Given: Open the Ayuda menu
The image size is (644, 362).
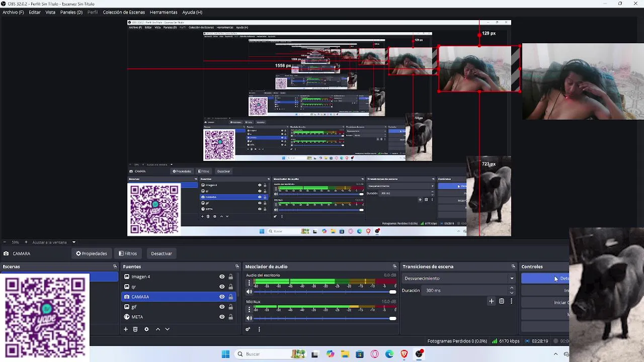Looking at the screenshot, I should coord(192,12).
